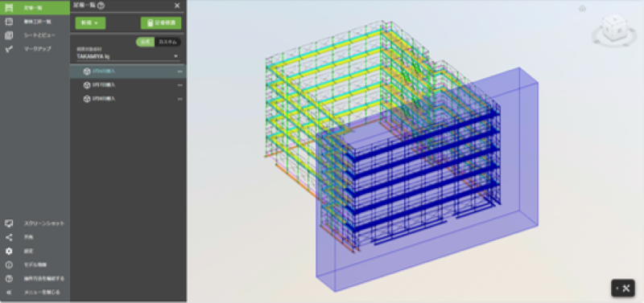Open the green 新規 dropdown button
Viewport: 644px width, 303px height.
point(90,23)
